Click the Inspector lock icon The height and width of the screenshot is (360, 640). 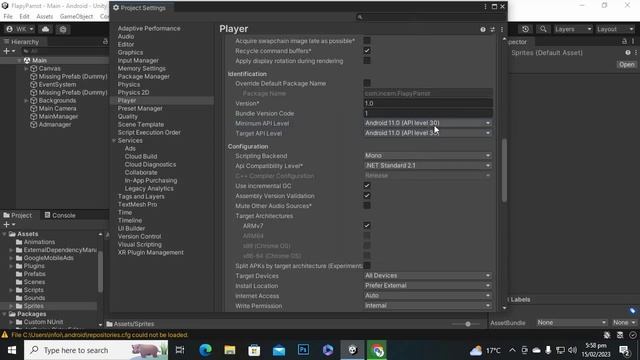point(624,42)
